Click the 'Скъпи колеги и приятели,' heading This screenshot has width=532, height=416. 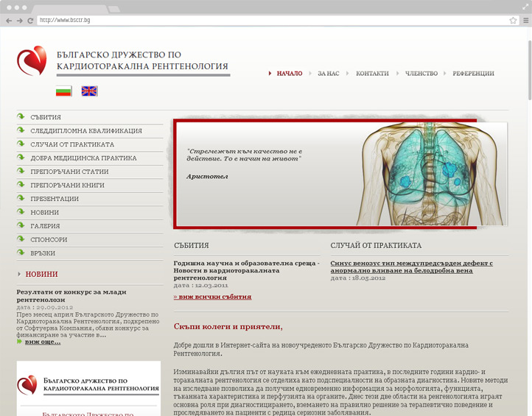[228, 326]
